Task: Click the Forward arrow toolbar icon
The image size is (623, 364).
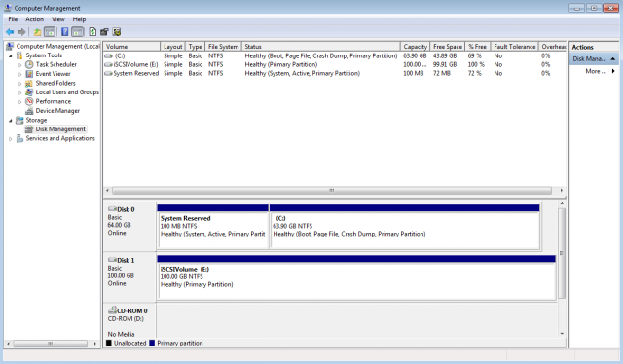Action: click(21, 32)
